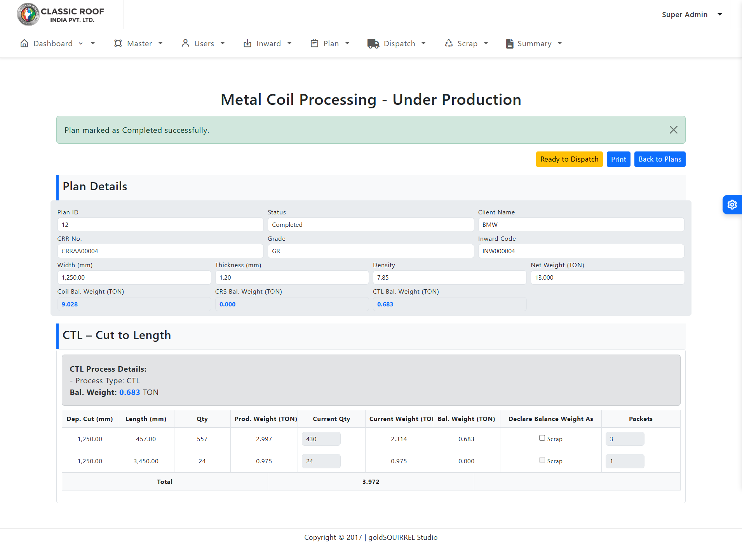This screenshot has height=560, width=742.
Task: Click the Inward download tray icon
Action: [x=247, y=43]
